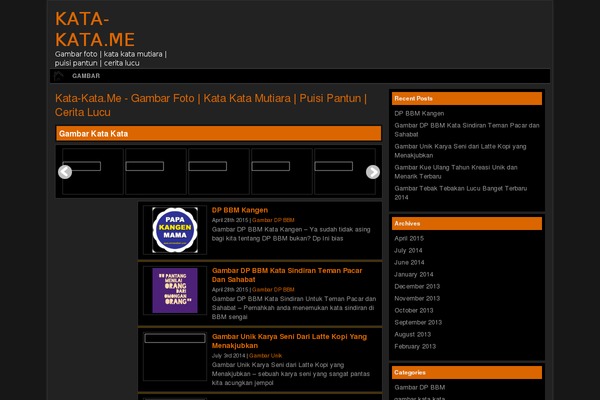Screen dimensions: 600x400
Task: Click the Gambar Kata Kata section header
Action: coord(218,134)
